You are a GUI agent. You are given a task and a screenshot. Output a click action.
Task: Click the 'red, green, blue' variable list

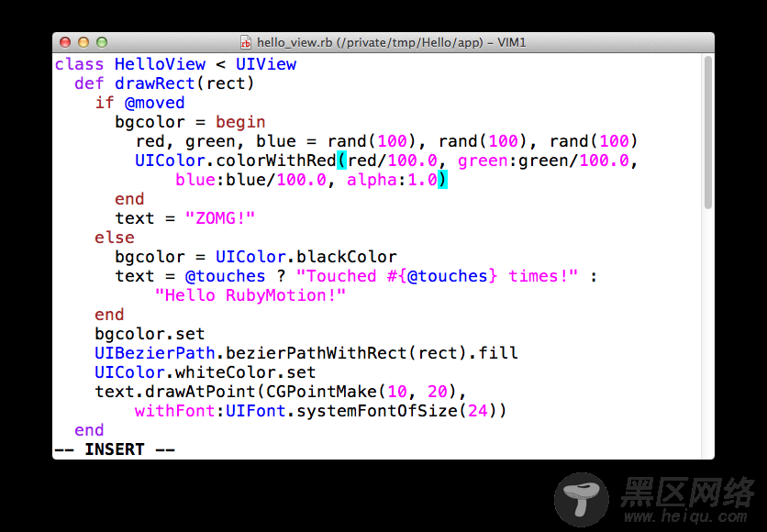pos(216,141)
